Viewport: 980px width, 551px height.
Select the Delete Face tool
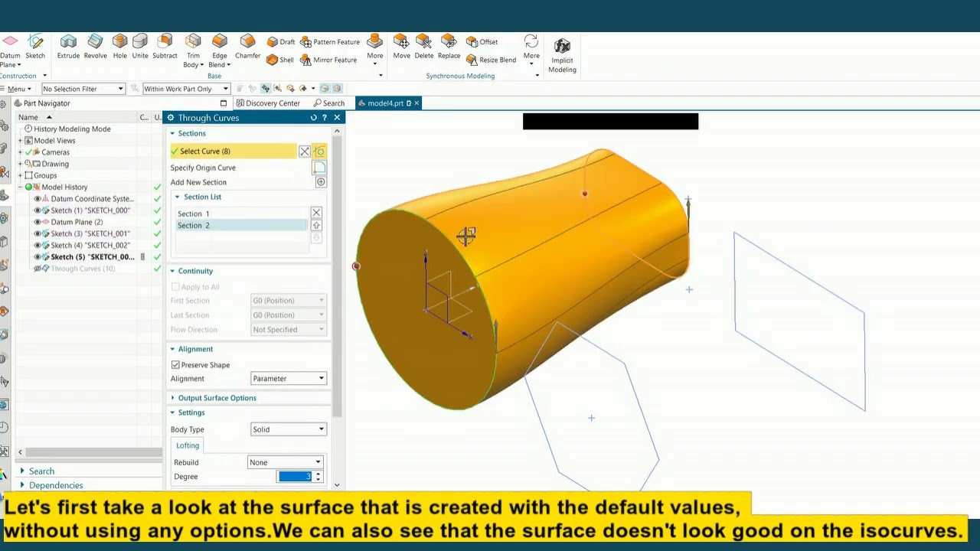tap(423, 47)
